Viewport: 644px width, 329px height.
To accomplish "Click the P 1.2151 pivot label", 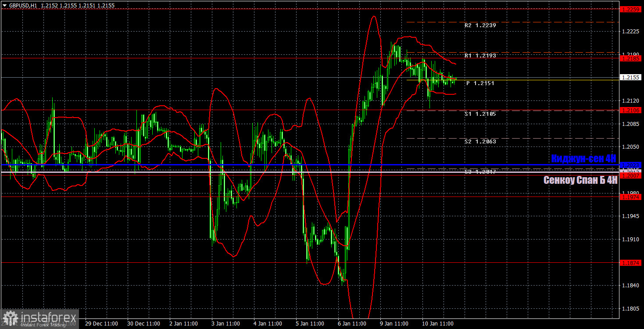I will (480, 83).
